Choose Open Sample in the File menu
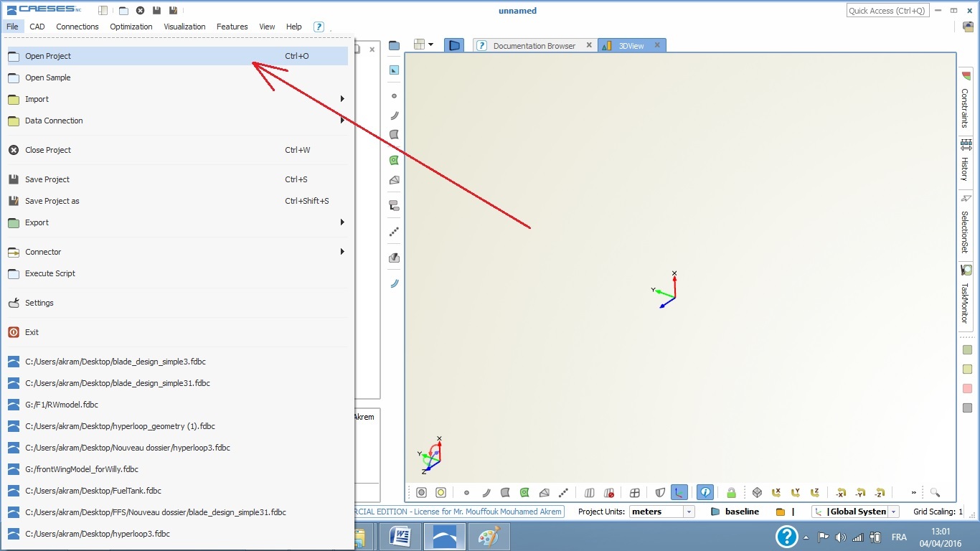The width and height of the screenshot is (980, 551). [x=177, y=77]
